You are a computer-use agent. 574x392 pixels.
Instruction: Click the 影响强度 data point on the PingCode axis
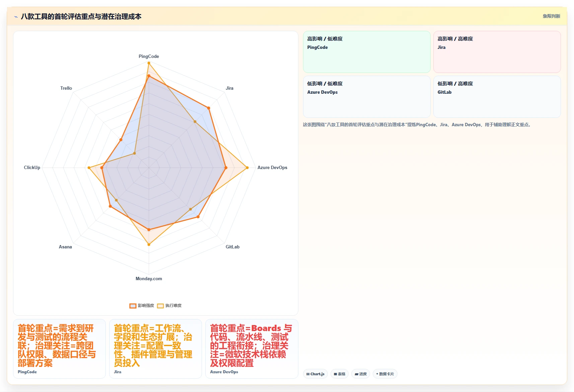pos(149,76)
